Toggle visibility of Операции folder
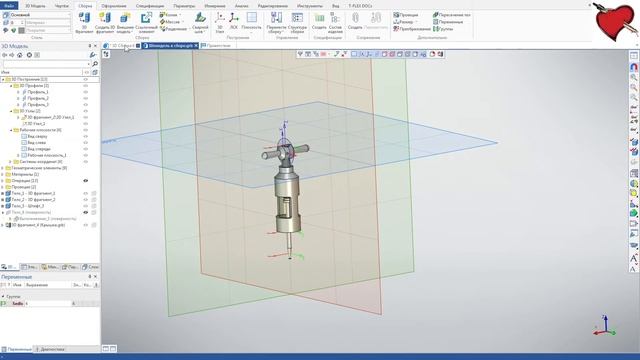Image resolution: width=640 pixels, height=360 pixels. pos(86,180)
